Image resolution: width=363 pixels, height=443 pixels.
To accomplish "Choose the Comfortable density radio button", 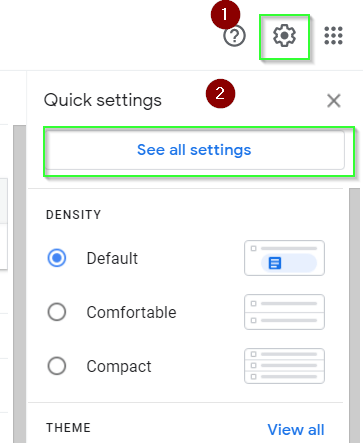I will tap(57, 312).
